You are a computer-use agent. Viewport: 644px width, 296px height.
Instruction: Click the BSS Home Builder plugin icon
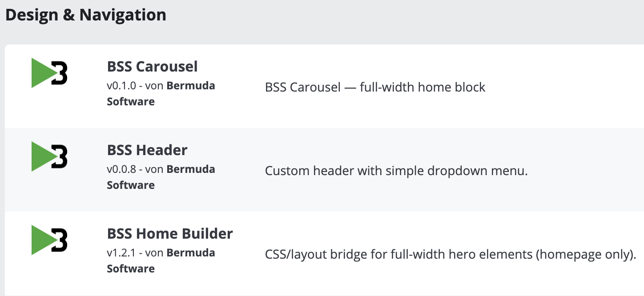coord(49,240)
